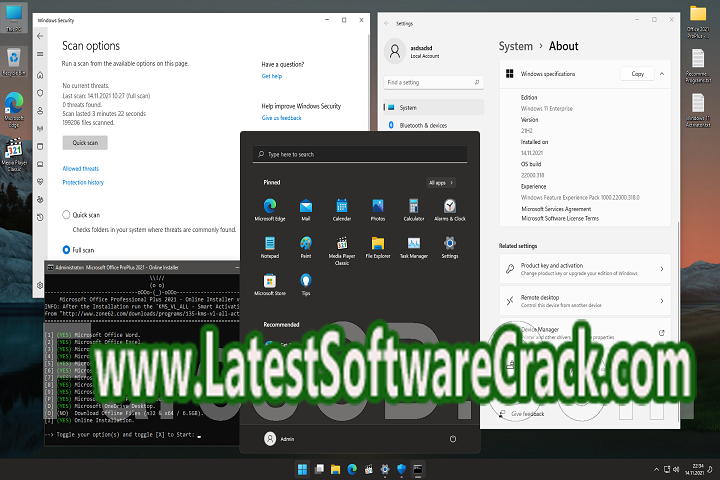Image resolution: width=720 pixels, height=480 pixels.
Task: Open Microsoft Store from pinned apps
Action: pyautogui.click(x=270, y=282)
